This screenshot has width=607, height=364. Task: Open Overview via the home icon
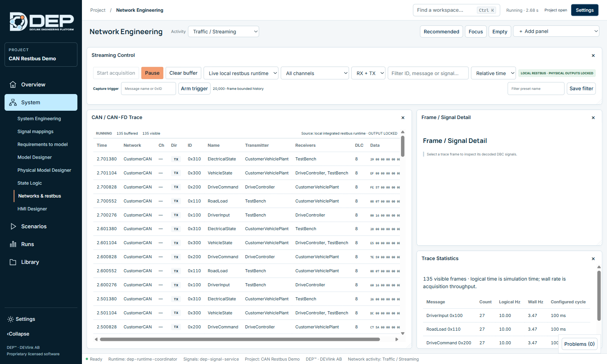tap(13, 85)
